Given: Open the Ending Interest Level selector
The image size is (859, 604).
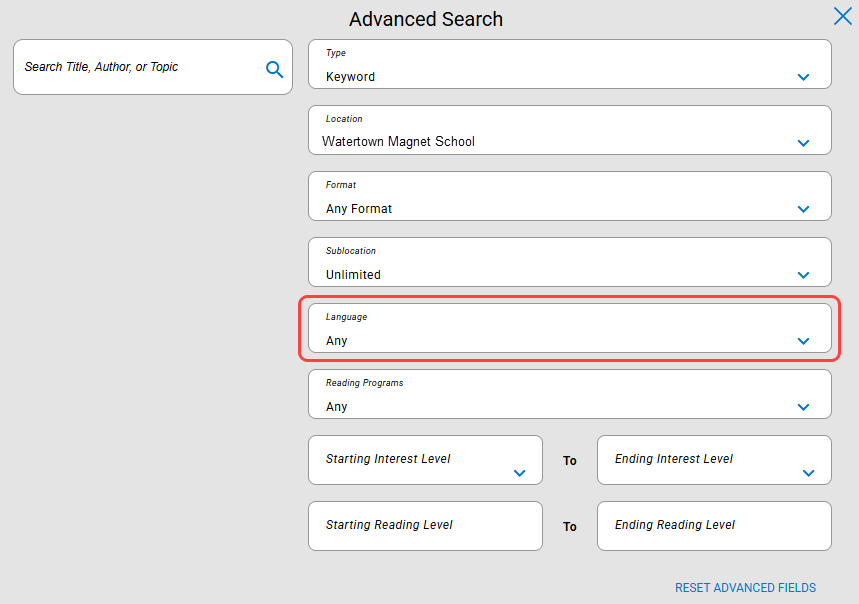Looking at the screenshot, I should tap(714, 460).
